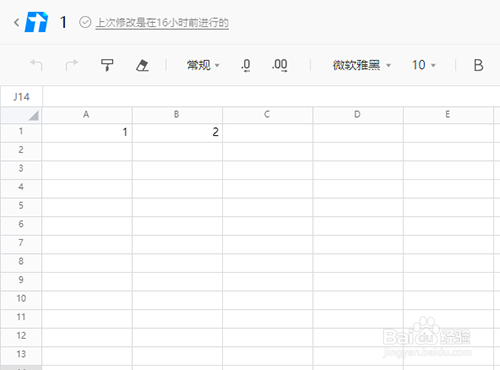Increase decimal places with .00 icon
Screen dimensions: 500x370
point(280,65)
